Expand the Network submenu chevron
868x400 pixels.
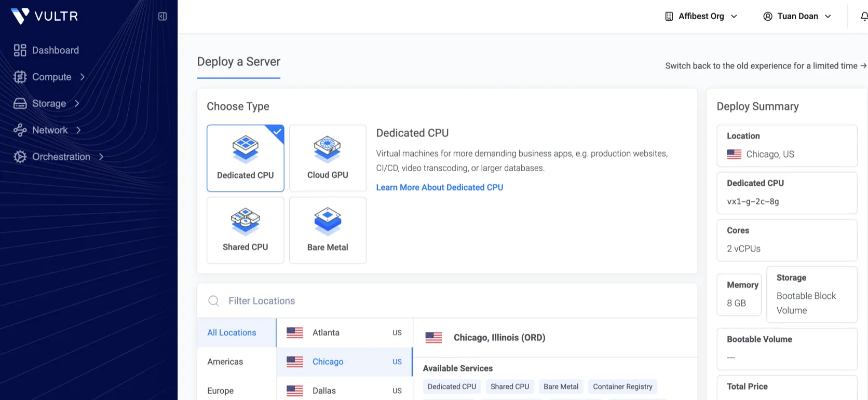(x=78, y=130)
